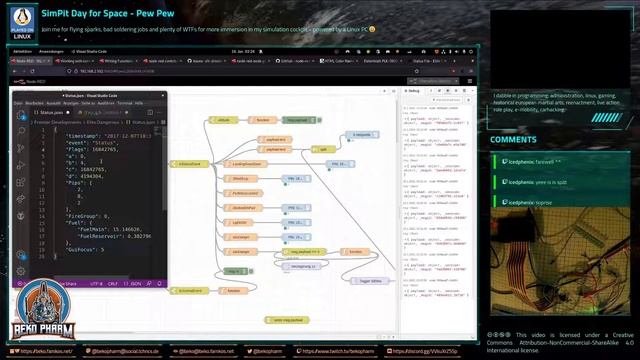
Task: Select the EDJournalEvent input node
Action: [189, 291]
